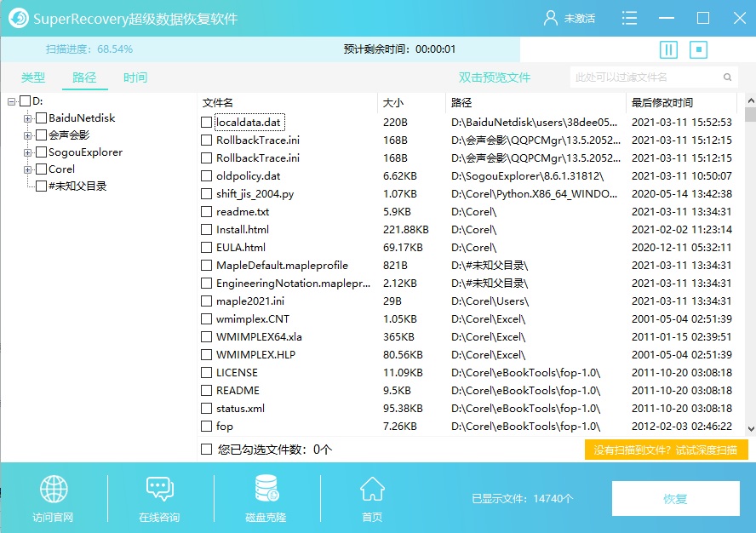756x533 pixels.
Task: Tick the checkbox for readme.txt
Action: click(x=206, y=212)
